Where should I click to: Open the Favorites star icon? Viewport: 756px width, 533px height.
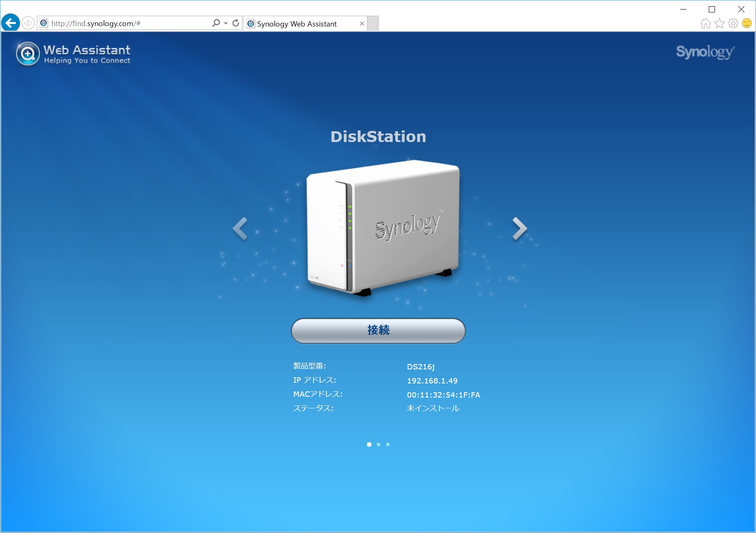coord(719,23)
